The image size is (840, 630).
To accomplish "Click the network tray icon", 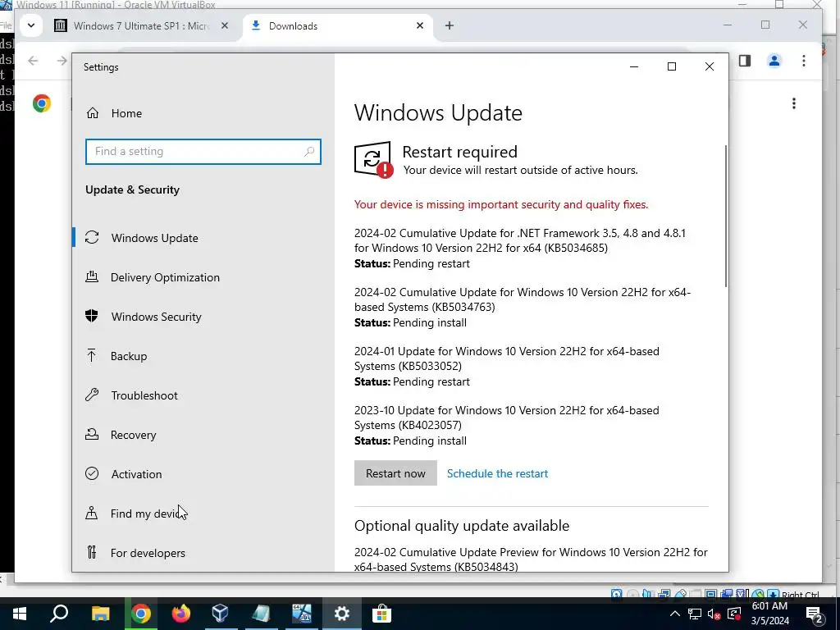I will [695, 614].
